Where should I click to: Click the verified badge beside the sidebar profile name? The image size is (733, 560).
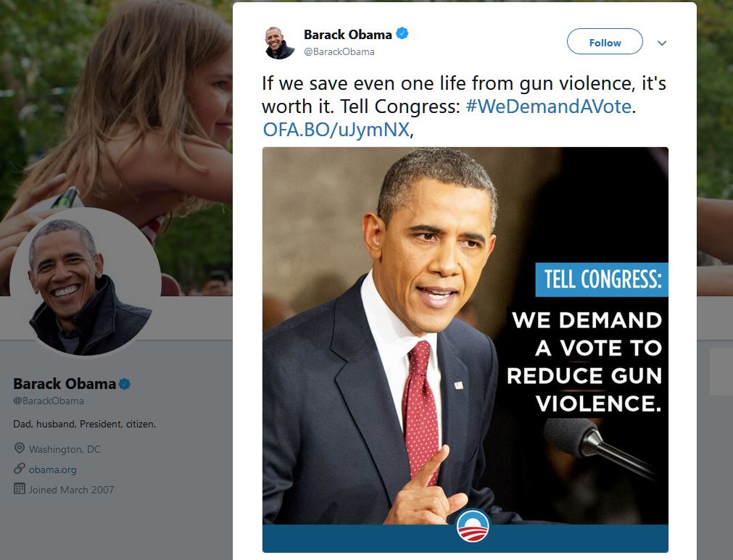(x=125, y=384)
